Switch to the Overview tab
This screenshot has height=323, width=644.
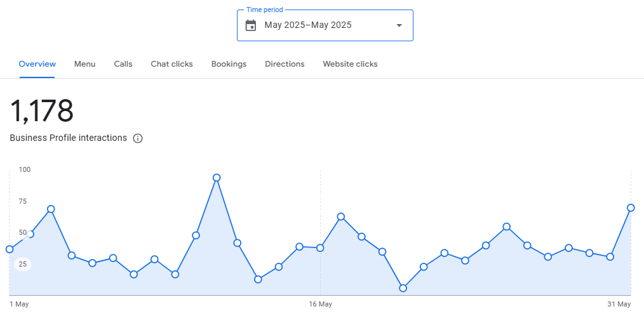37,64
